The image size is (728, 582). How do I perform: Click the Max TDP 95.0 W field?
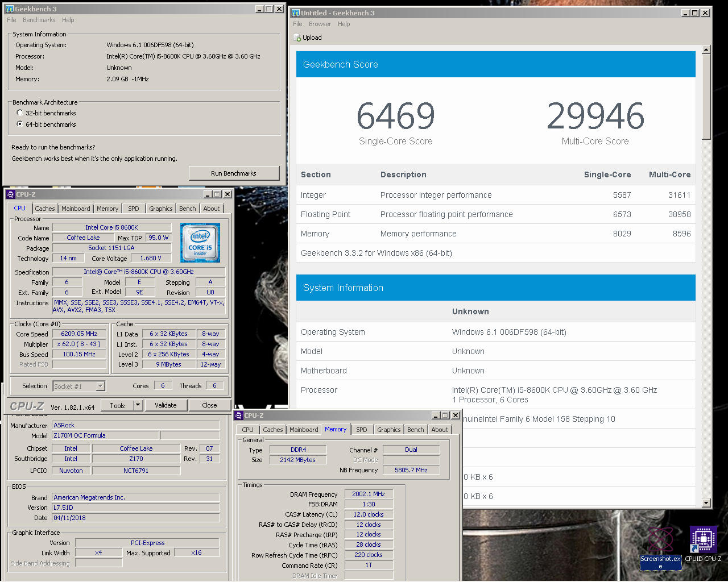(159, 238)
